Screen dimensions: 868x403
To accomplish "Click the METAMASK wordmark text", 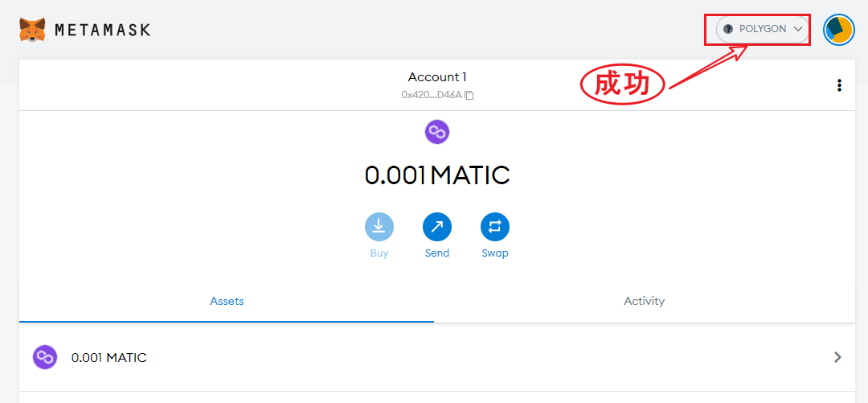I will 103,30.
